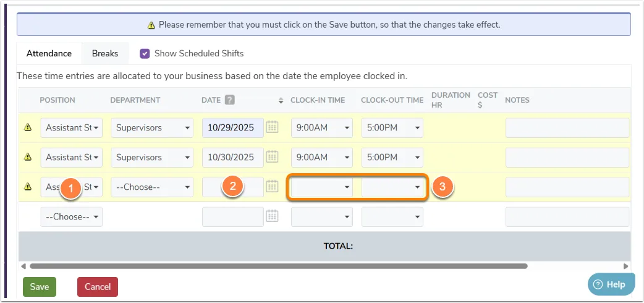The image size is (644, 303).
Task: Click the DURATION HR column header
Action: 451,100
